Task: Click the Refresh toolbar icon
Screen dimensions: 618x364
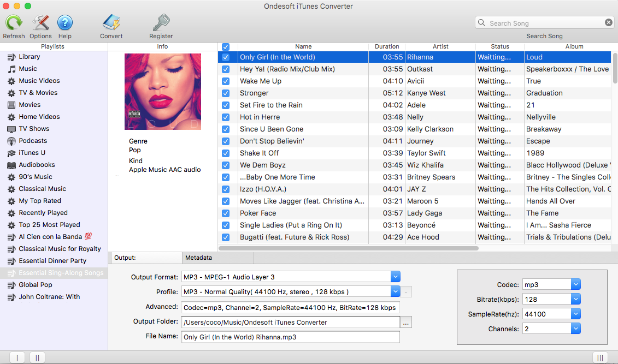Action: point(14,23)
